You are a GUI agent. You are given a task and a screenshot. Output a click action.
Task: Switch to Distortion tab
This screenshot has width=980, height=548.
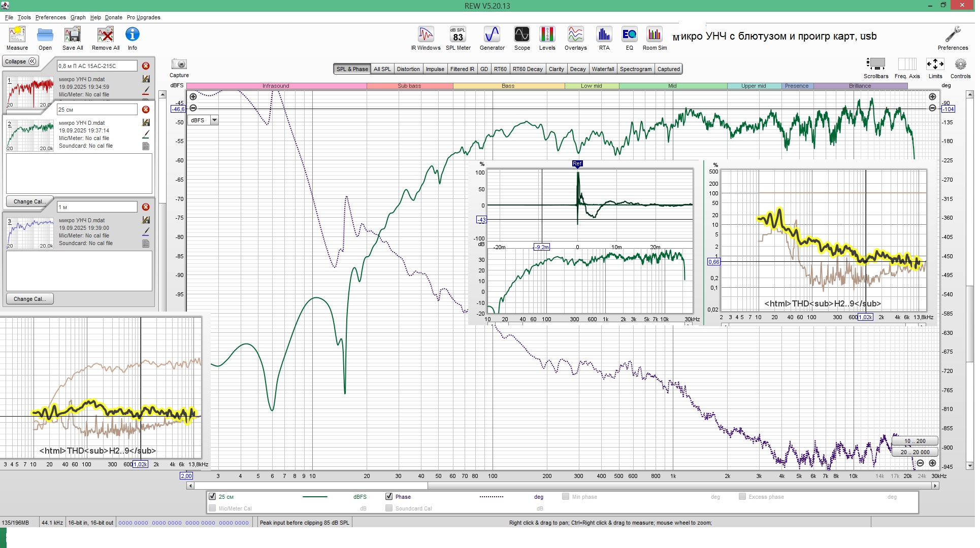pyautogui.click(x=408, y=69)
